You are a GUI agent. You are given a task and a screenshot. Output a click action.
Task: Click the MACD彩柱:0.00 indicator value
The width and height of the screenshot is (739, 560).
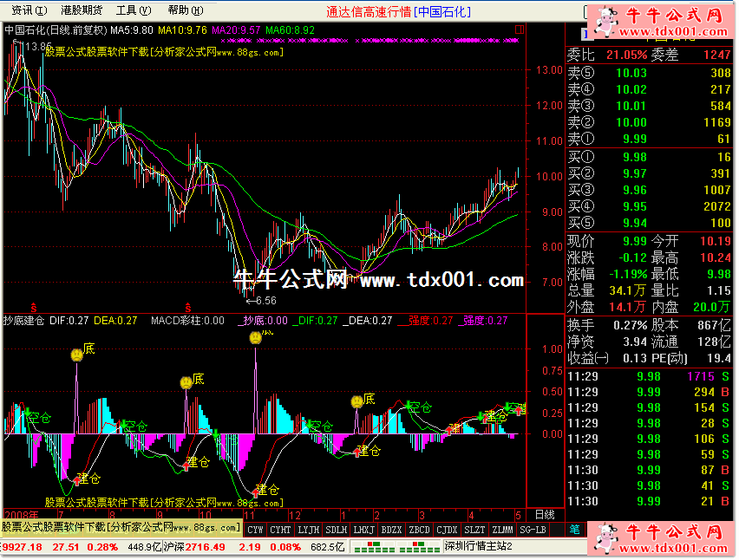click(187, 321)
